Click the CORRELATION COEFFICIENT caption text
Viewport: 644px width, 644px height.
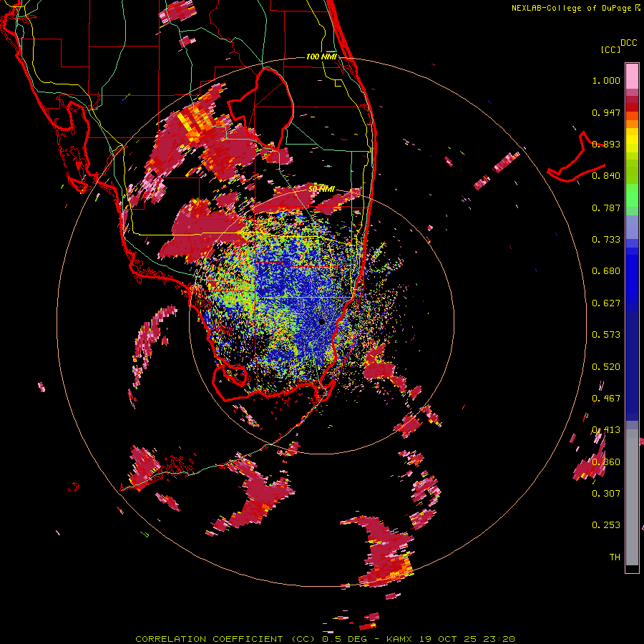tap(209, 639)
